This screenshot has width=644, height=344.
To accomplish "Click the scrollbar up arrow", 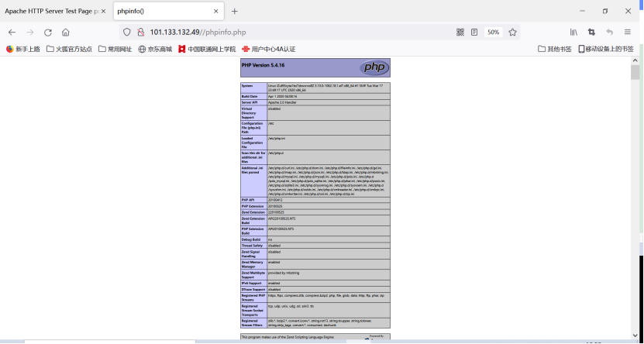I will (635, 60).
